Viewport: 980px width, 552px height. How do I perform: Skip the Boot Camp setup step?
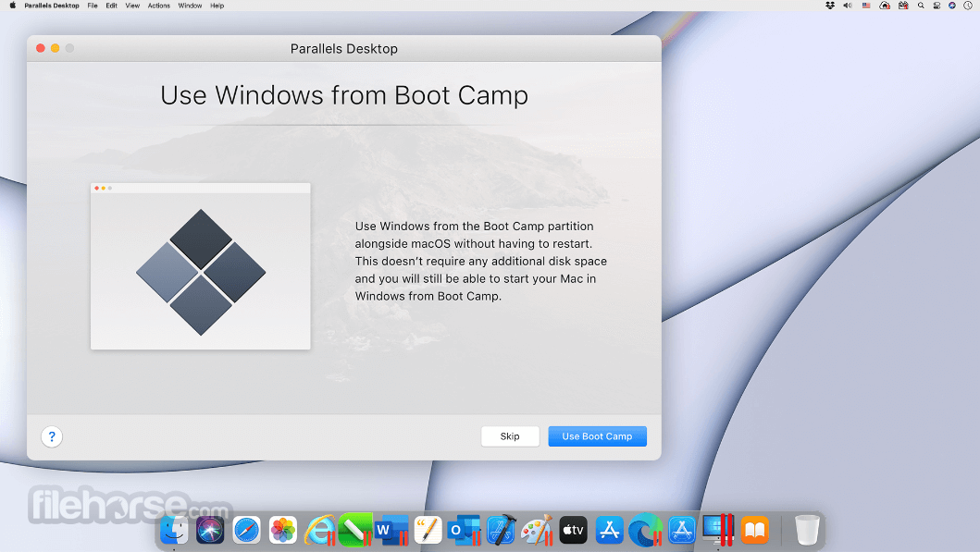(x=510, y=435)
